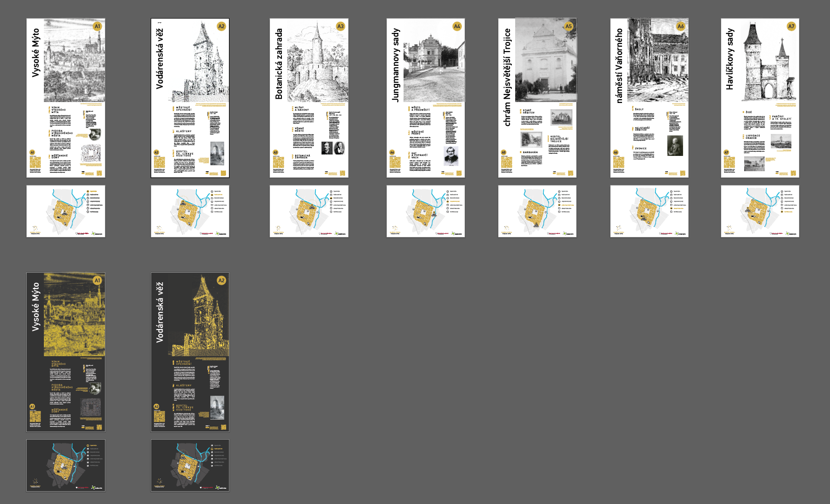Screen dimensions: 830x504
Task: Click the top A7 badge on Havlíčkovy sady poster
Action: [x=791, y=27]
